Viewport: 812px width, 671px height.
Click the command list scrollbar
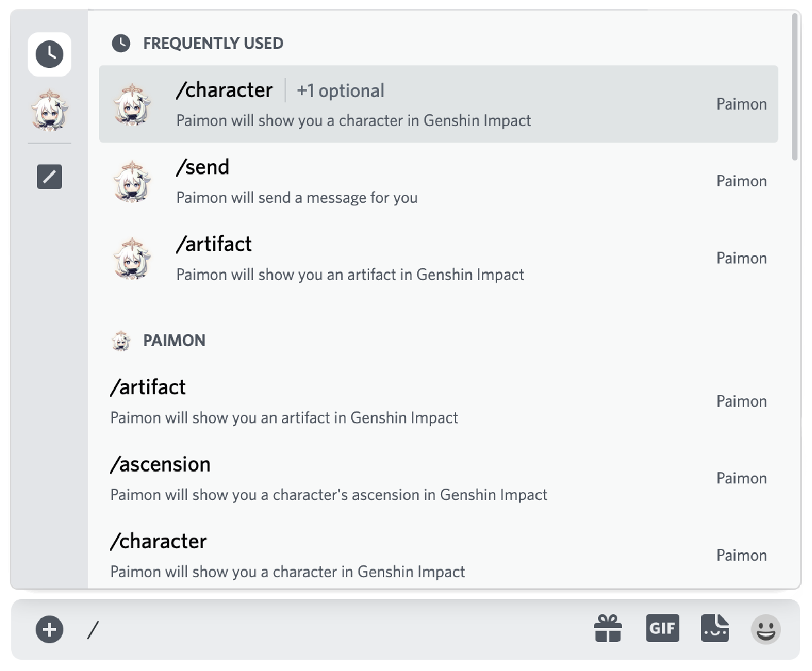[x=795, y=86]
